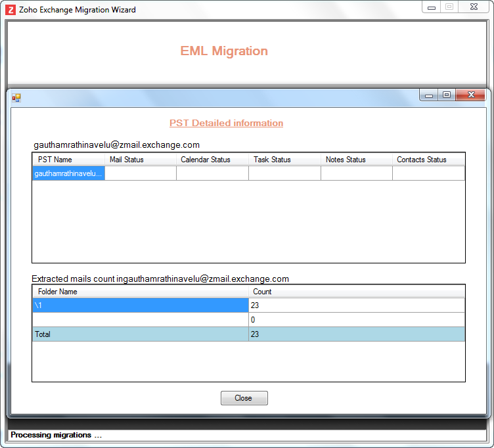This screenshot has width=494, height=448.
Task: Close the Zoho Exchange Migration Wizard window
Action: point(474,7)
